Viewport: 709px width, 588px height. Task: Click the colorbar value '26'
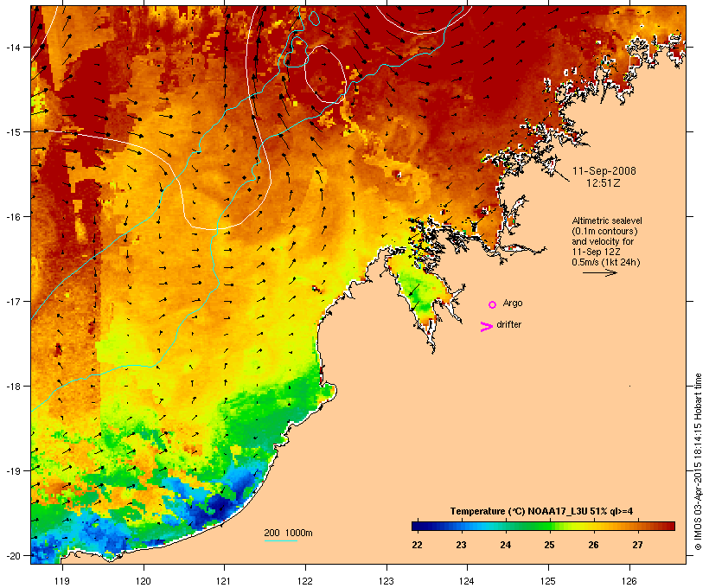593,545
